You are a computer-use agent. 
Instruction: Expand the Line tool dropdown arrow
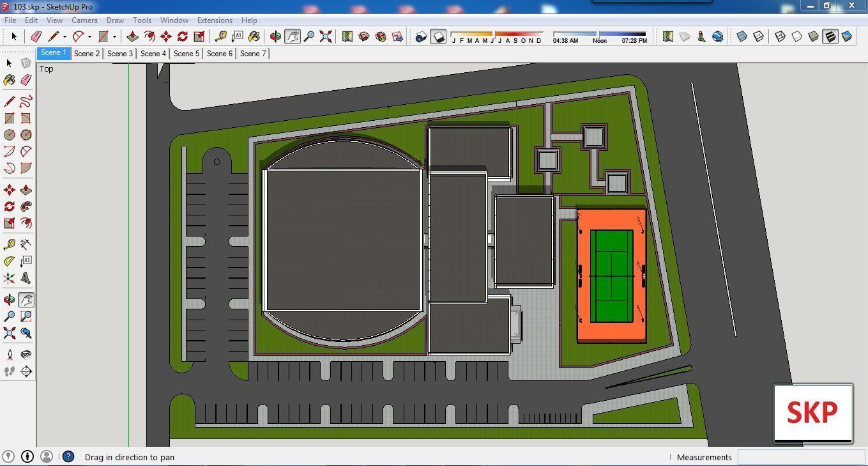65,37
